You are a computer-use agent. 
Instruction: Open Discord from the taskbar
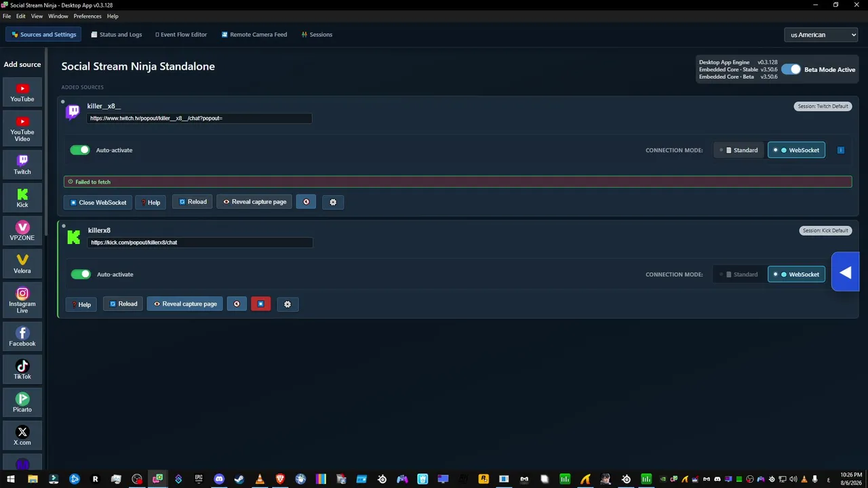point(219,479)
